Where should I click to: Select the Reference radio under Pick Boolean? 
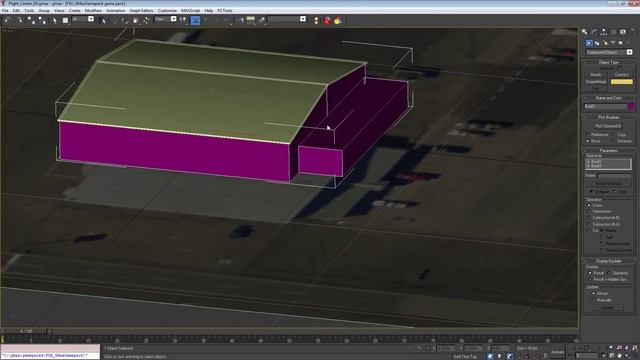[589, 134]
